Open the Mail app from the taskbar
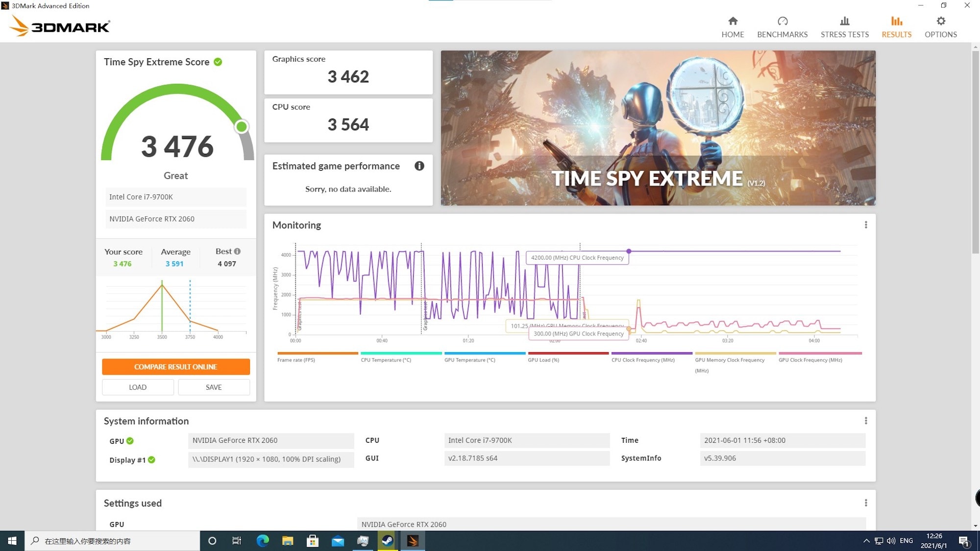The width and height of the screenshot is (980, 551). 338,541
